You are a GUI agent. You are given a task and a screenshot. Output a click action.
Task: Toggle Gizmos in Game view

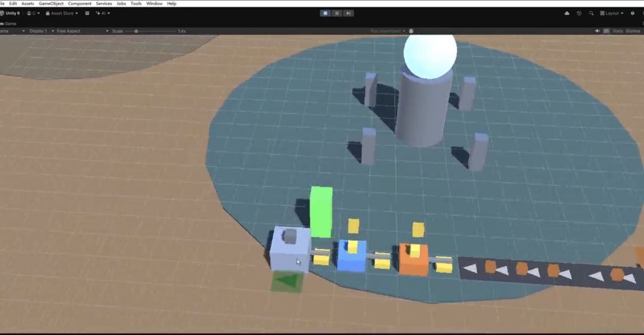[x=633, y=31]
